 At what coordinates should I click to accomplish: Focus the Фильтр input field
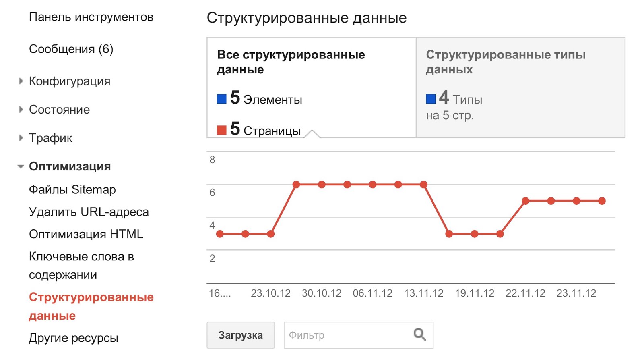pos(359,335)
